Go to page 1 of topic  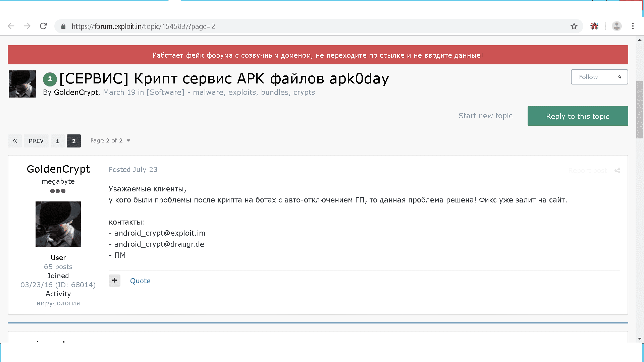tap(58, 141)
